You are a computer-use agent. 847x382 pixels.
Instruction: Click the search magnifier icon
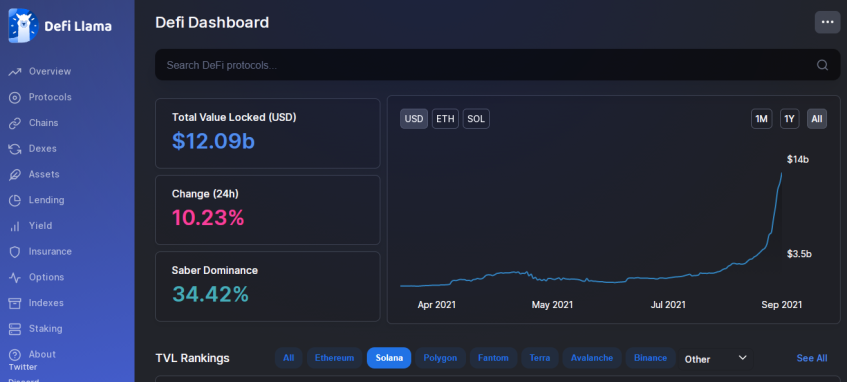coord(822,65)
